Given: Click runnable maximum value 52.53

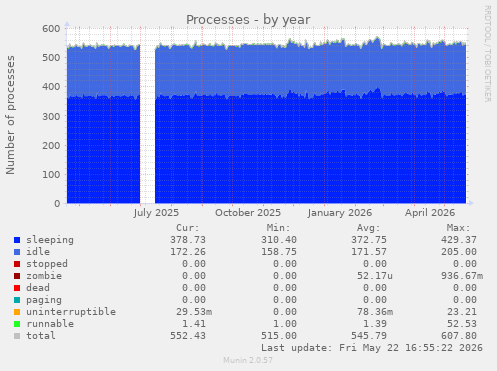Looking at the screenshot, I should [x=462, y=324].
